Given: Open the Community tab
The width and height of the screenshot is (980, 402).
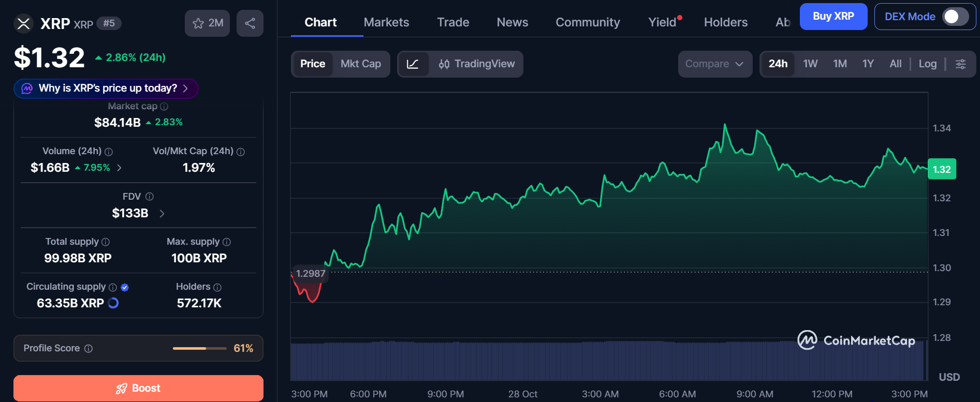Looking at the screenshot, I should click(588, 22).
